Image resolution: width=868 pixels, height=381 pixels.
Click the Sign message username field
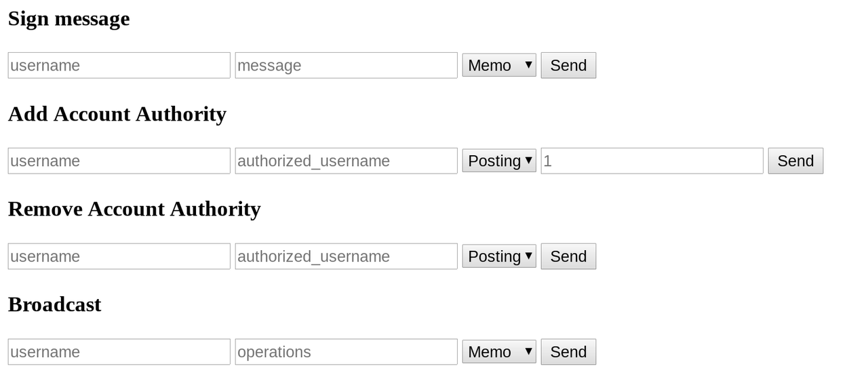[x=119, y=65]
